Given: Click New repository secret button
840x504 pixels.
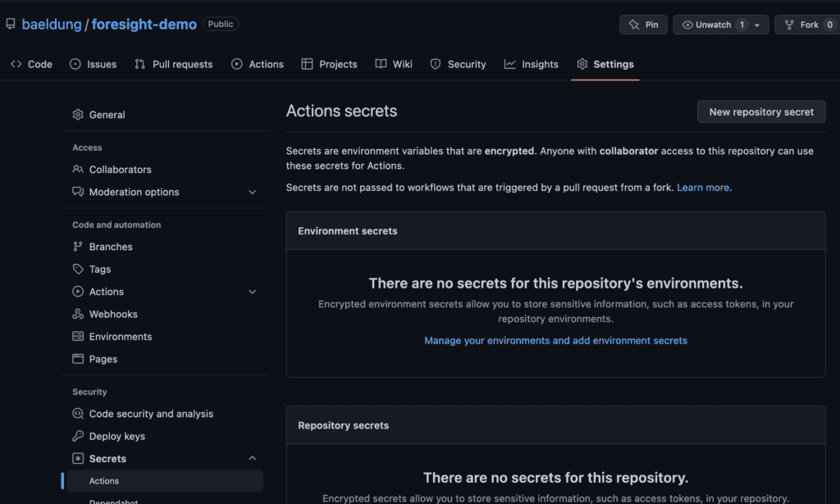Looking at the screenshot, I should pos(761,112).
